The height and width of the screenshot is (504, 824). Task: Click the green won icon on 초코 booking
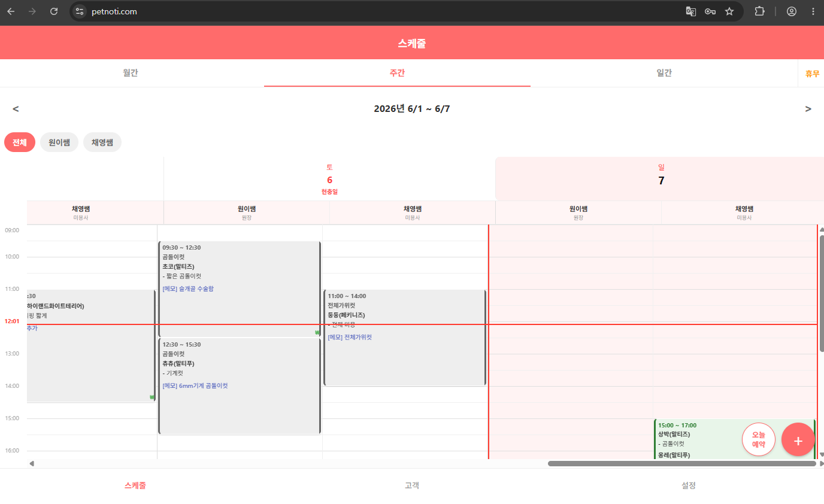(317, 333)
